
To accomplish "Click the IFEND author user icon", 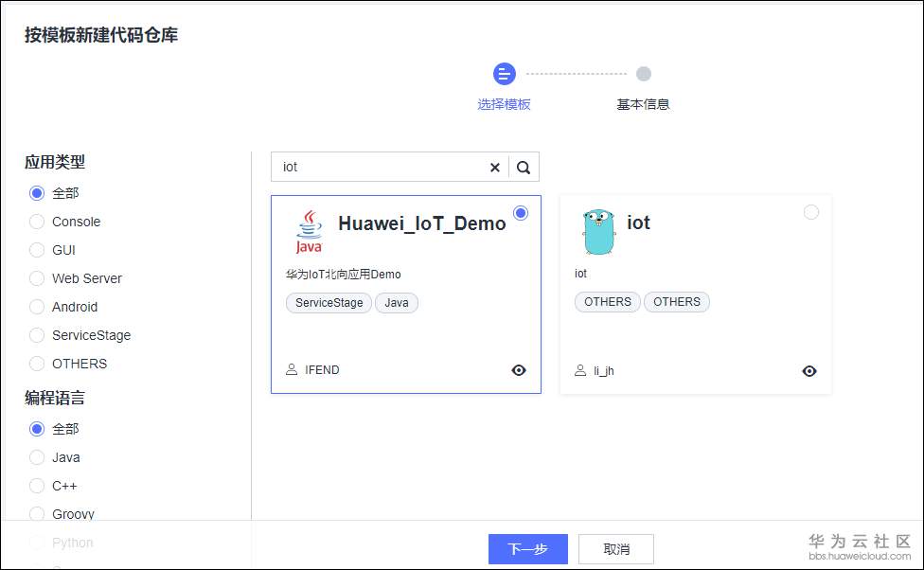I will pos(291,369).
